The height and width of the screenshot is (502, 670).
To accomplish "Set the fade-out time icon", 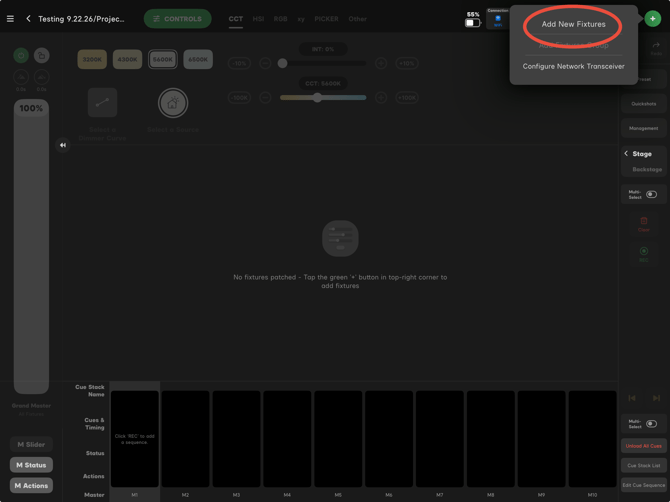I will pyautogui.click(x=41, y=77).
